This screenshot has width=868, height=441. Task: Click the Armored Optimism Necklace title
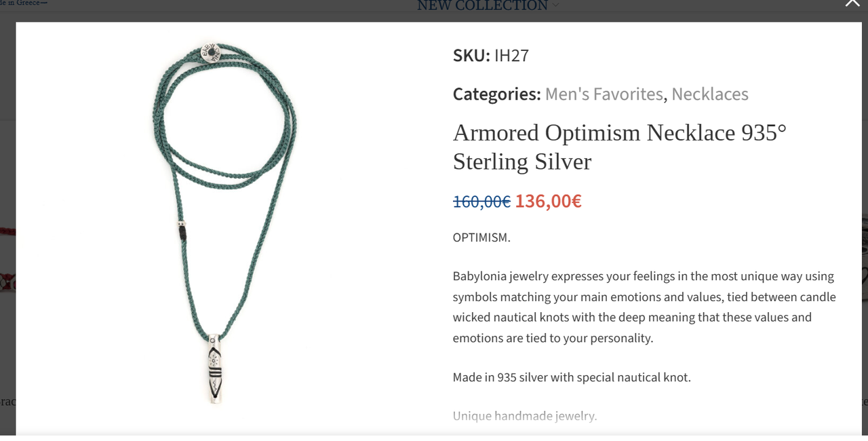click(x=620, y=147)
